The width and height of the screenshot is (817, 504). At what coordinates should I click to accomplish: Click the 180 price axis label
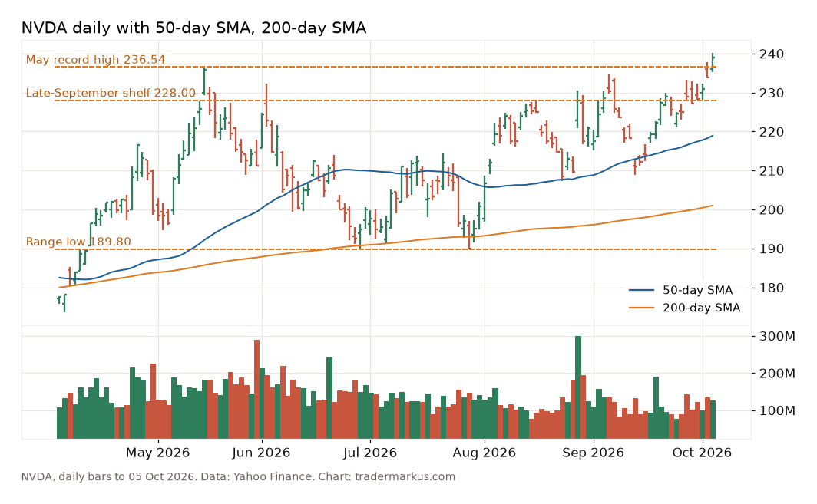click(770, 288)
